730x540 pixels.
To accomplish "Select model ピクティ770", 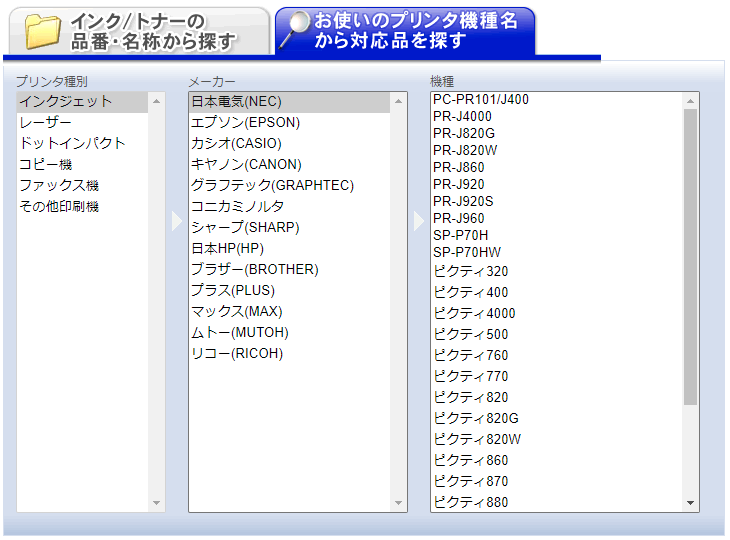I will [556, 376].
